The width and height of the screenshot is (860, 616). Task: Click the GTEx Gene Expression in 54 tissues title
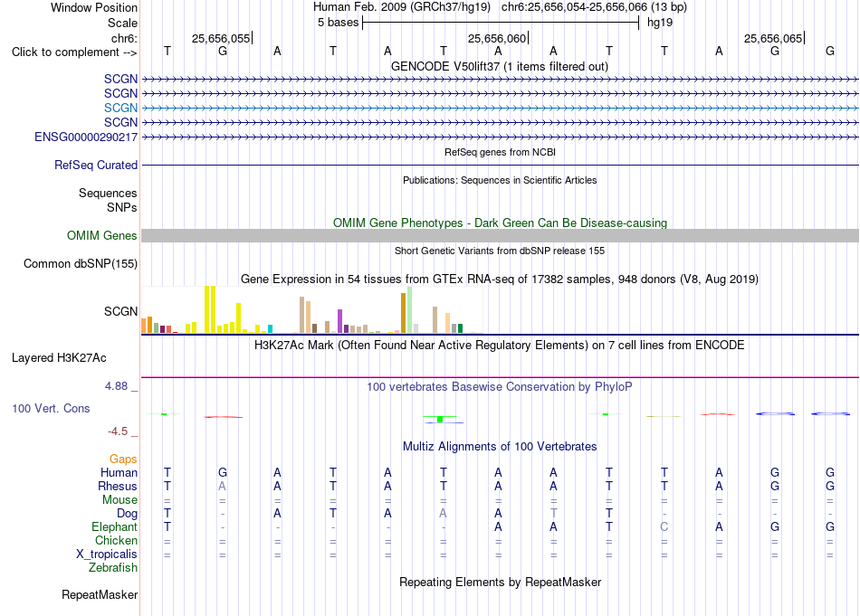tap(500, 280)
